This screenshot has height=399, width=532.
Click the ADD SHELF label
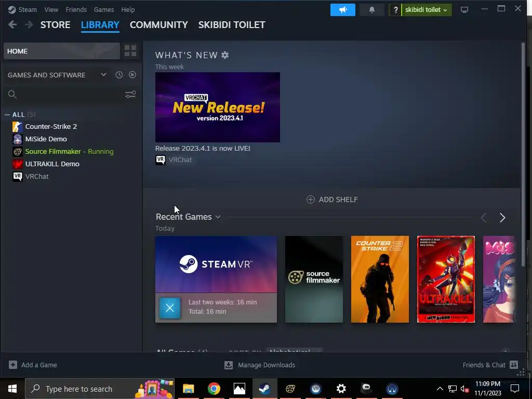click(338, 199)
